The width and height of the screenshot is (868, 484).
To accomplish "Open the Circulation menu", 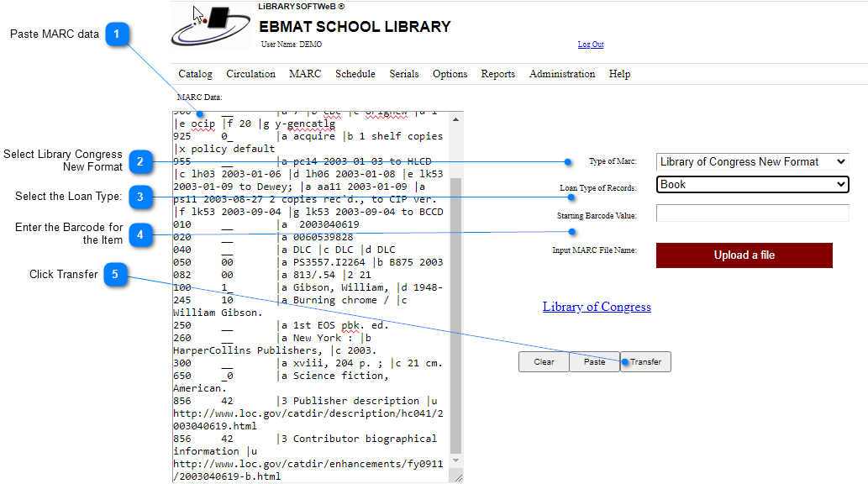I will (250, 74).
